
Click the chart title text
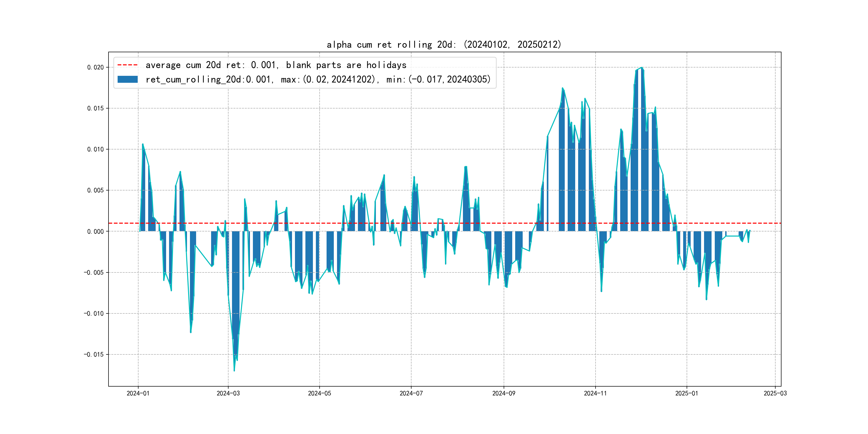tap(444, 44)
